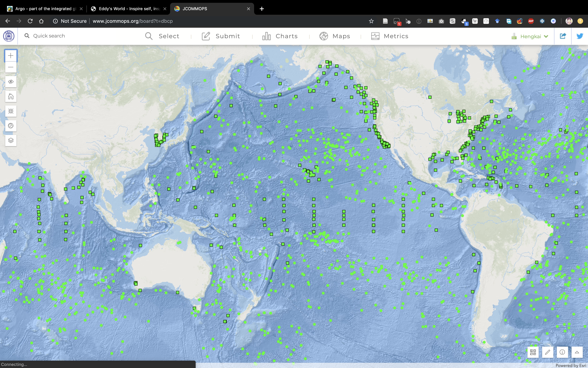The image size is (588, 368).
Task: Zoom out on the map
Action: (11, 67)
